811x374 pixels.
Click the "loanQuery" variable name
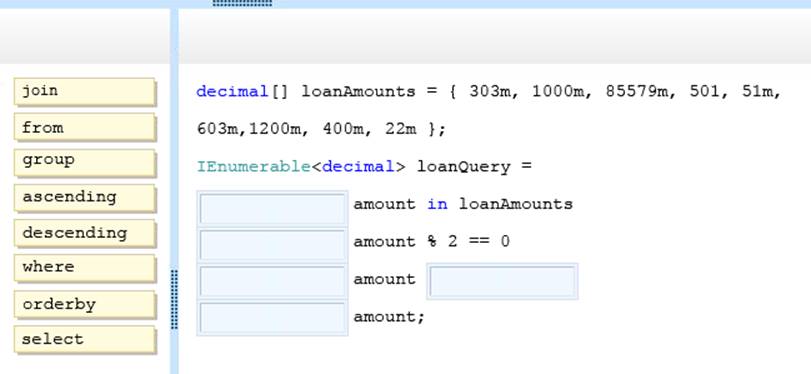click(463, 167)
